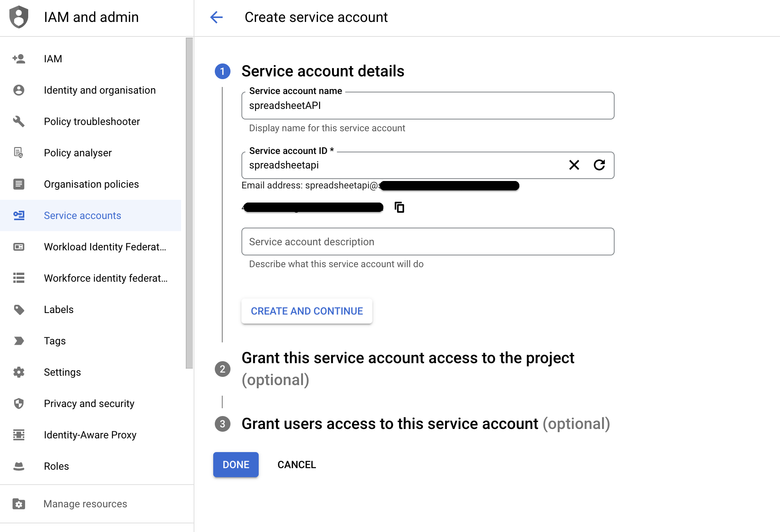Image resolution: width=780 pixels, height=532 pixels.
Task: Select the Organisation policies icon
Action: 19,184
